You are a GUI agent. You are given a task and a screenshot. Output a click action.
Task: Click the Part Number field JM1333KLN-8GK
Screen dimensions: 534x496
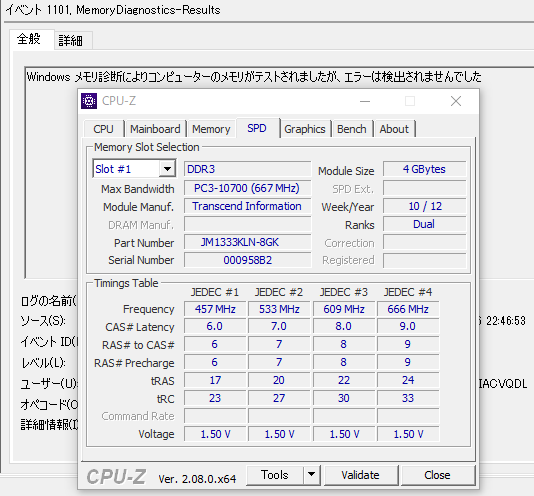tap(248, 242)
